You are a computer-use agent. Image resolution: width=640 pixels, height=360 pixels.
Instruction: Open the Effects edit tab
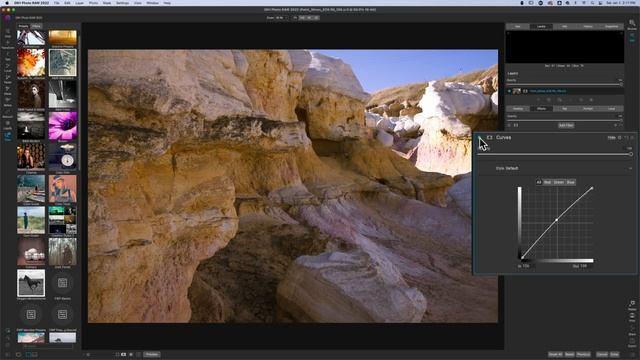pyautogui.click(x=541, y=109)
